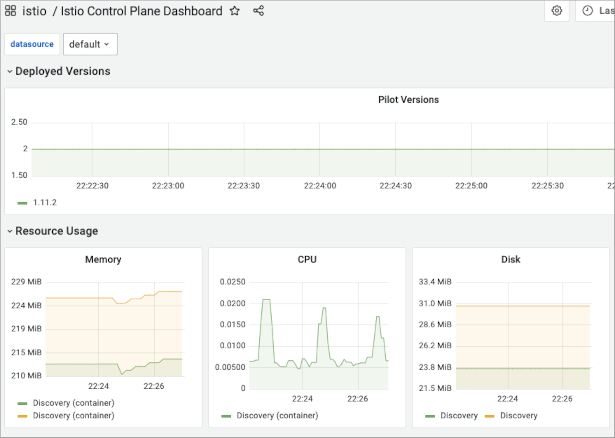Click the green Memory legend color swatch
This screenshot has height=438, width=615.
[23, 403]
